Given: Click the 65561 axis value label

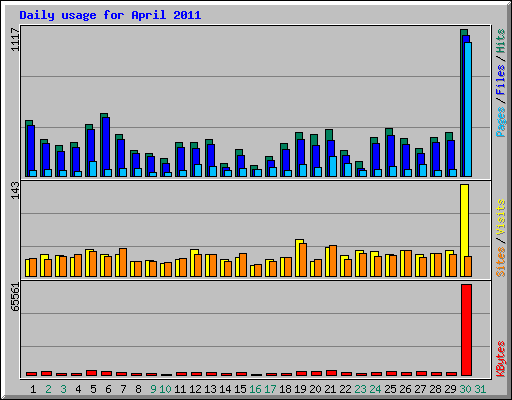Looking at the screenshot, I should point(16,297).
